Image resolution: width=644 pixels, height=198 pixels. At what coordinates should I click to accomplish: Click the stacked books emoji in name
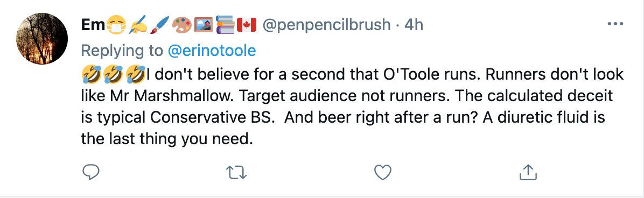pyautogui.click(x=225, y=25)
